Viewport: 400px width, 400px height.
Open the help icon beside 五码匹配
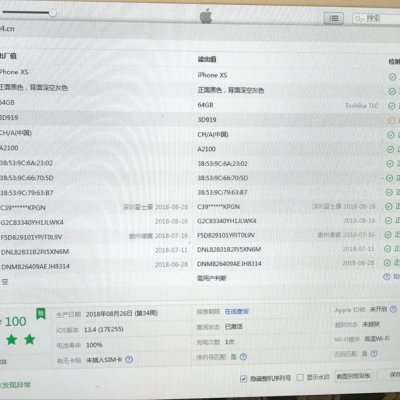click(374, 353)
